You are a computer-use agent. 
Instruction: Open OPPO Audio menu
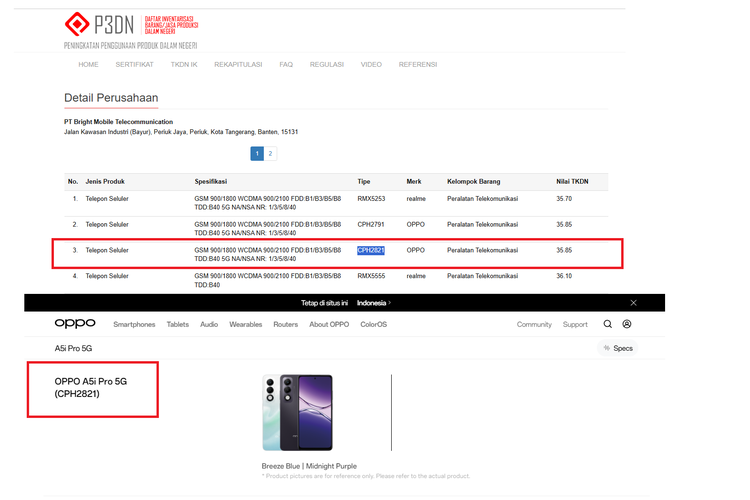click(x=209, y=324)
